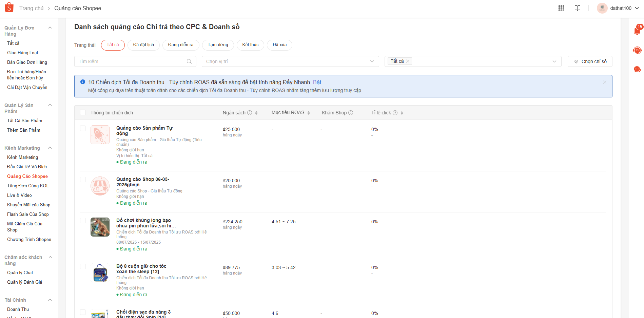Image resolution: width=644 pixels, height=318 pixels.
Task: Click the Shopee logo icon
Action: pyautogui.click(x=9, y=7)
